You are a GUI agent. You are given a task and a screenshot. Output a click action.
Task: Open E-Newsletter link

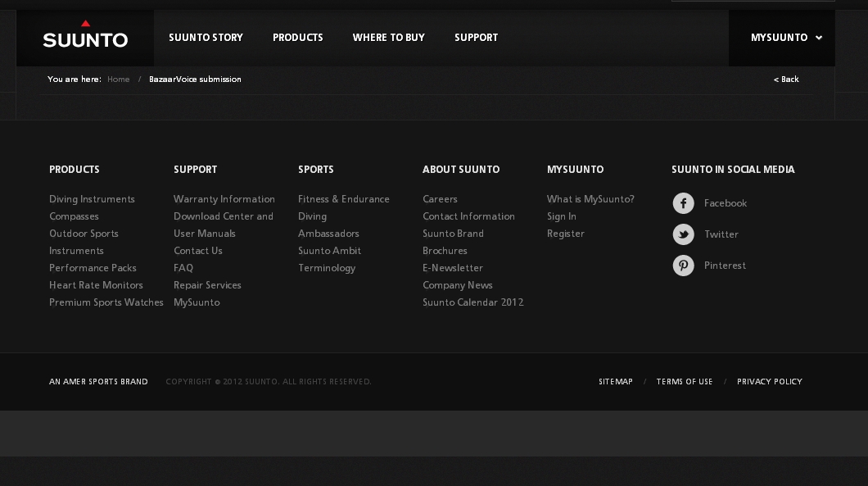point(453,268)
